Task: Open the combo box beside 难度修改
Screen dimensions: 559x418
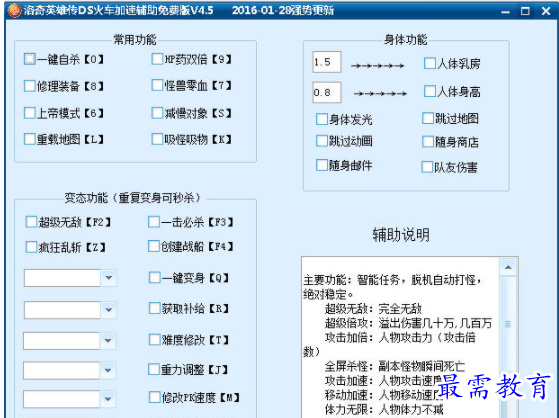Action: 108,341
